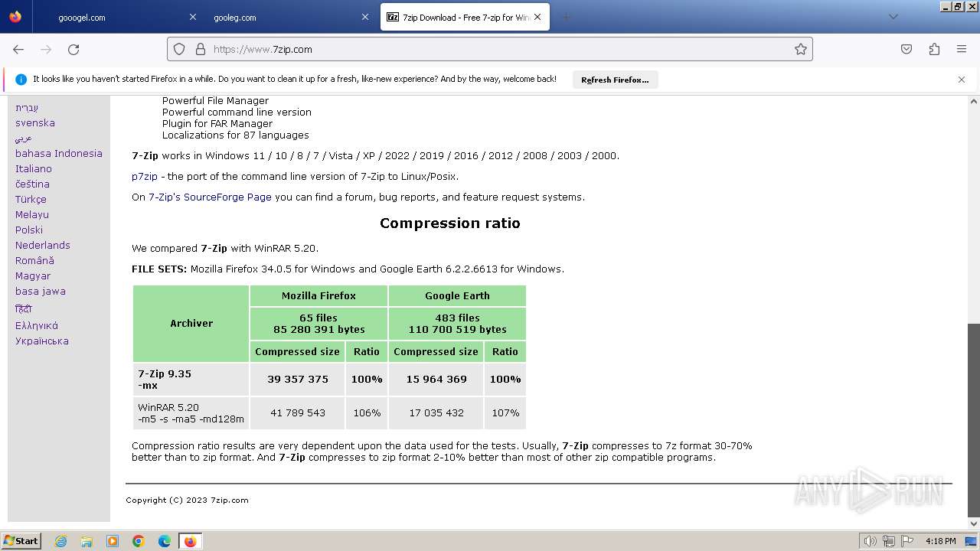Click the Compression ratio heading
Viewport: 980px width, 551px height.
tap(450, 223)
